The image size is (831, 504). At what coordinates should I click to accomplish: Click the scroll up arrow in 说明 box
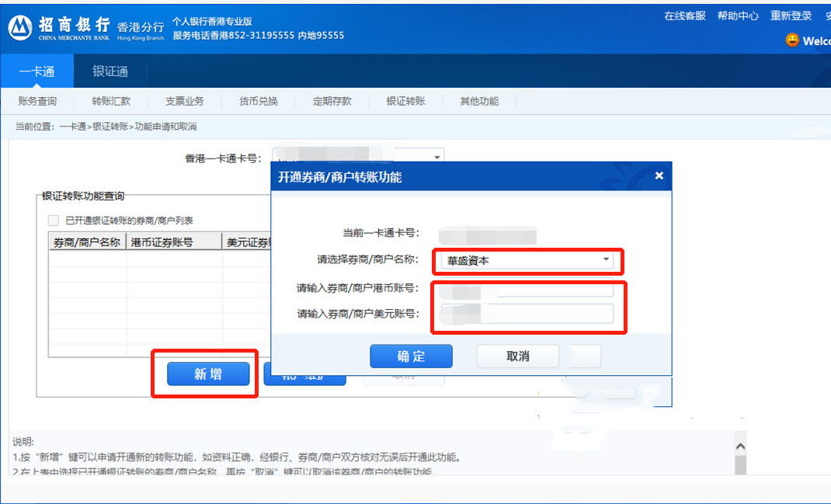coord(740,447)
